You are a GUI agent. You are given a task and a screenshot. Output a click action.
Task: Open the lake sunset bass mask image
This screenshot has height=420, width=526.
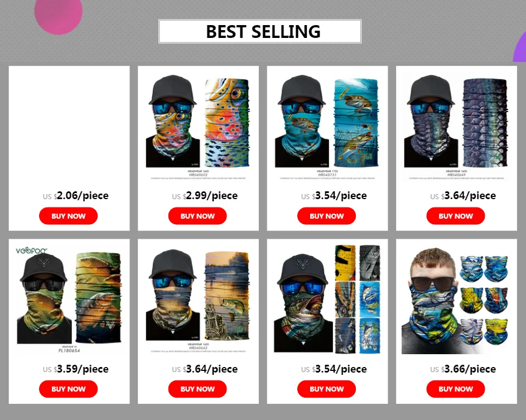coord(198,300)
